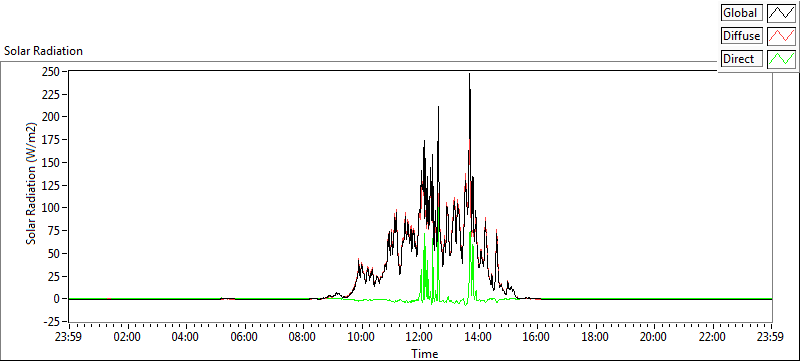Click the 14:00 time axis label

pos(479,337)
